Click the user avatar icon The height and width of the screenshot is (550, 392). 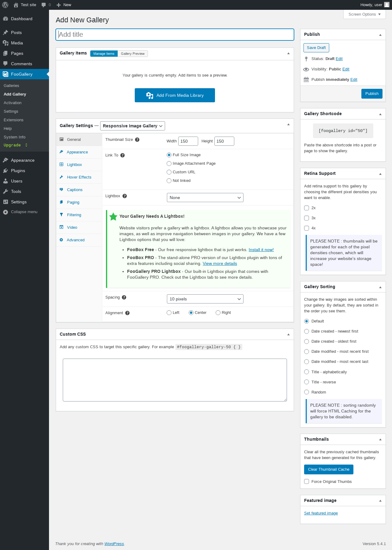pos(387,5)
